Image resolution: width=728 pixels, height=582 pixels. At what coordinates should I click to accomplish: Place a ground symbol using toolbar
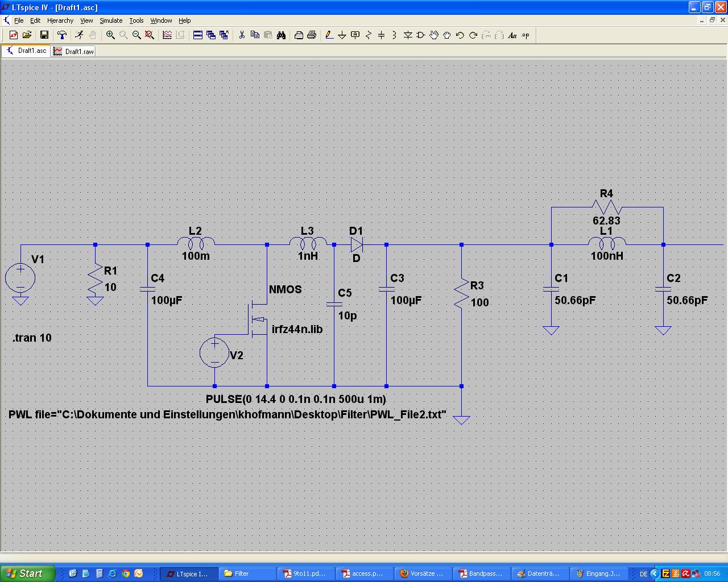(342, 35)
